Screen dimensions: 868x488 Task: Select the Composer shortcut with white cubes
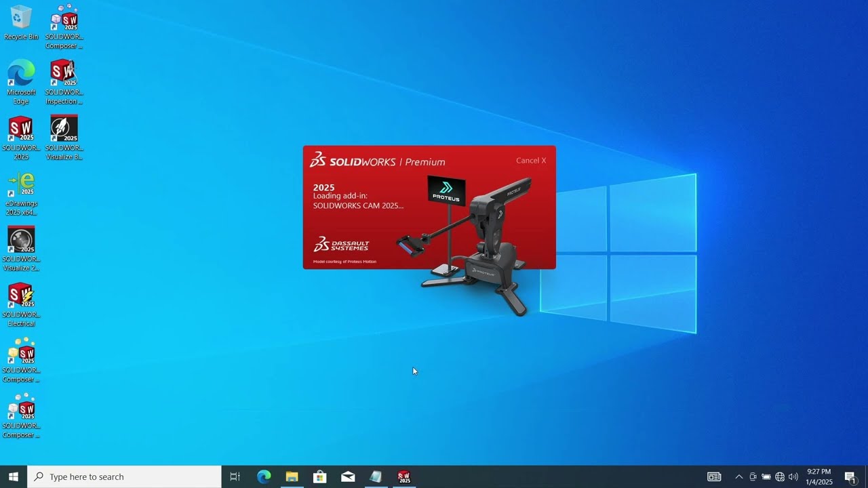(21, 415)
